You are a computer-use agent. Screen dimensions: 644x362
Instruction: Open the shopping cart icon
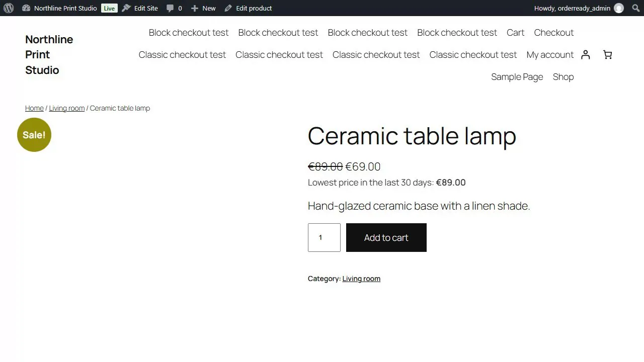tap(607, 55)
